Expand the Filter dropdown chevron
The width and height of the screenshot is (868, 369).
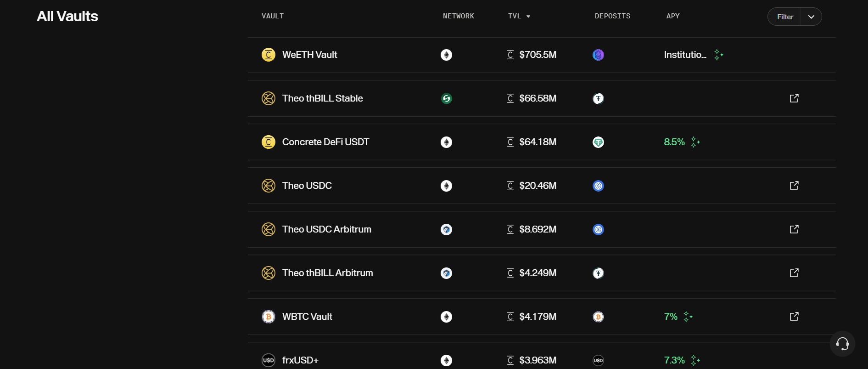pos(811,17)
